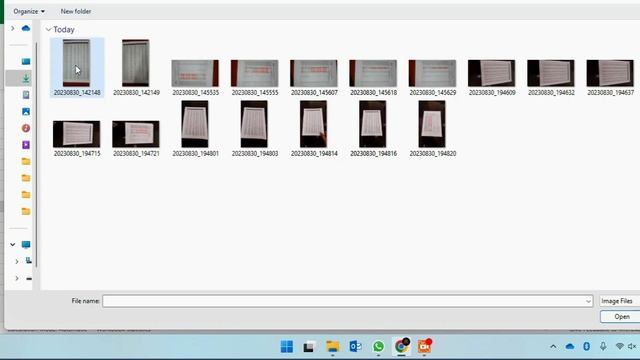Select image 20230830_194814
Screen dimensions: 640x360
coord(314,129)
